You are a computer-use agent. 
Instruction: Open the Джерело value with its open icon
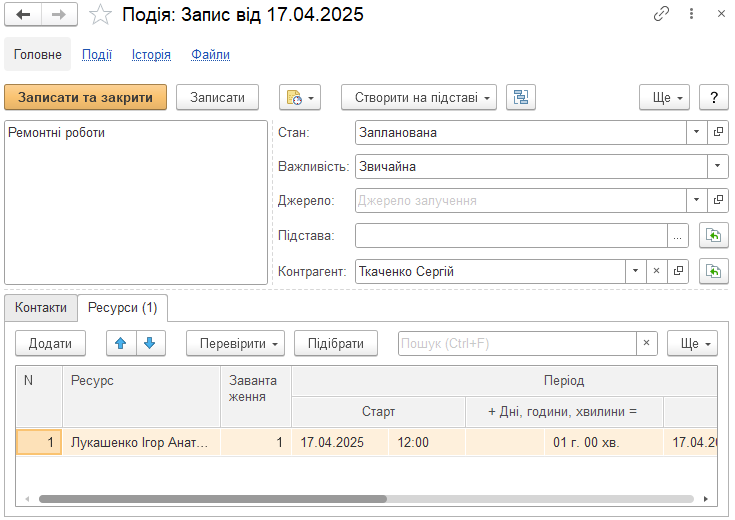[718, 201]
